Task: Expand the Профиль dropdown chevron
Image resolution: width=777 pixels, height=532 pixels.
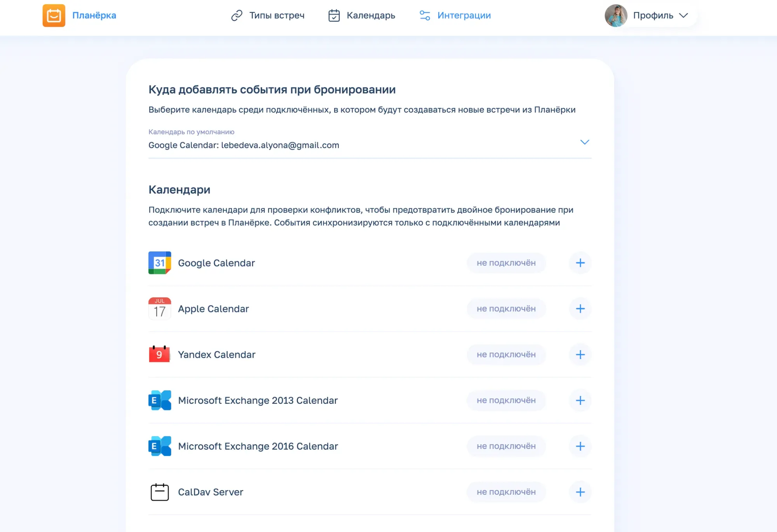Action: 683,16
